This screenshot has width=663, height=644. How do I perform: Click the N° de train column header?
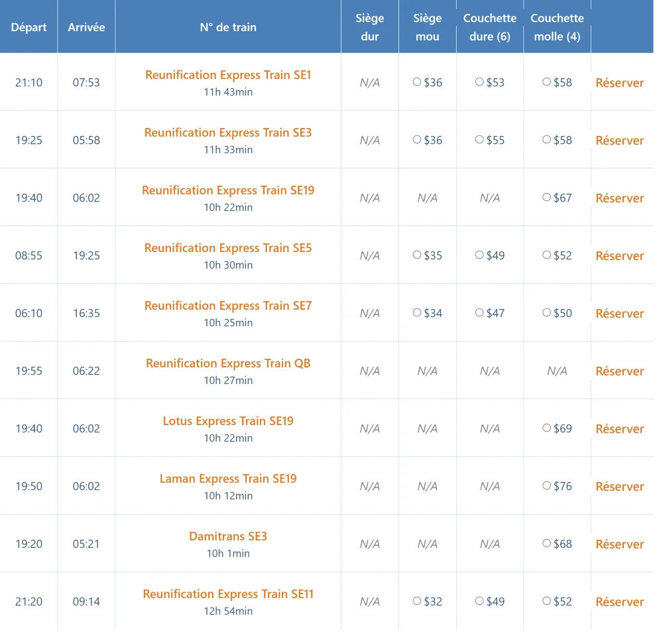[228, 27]
